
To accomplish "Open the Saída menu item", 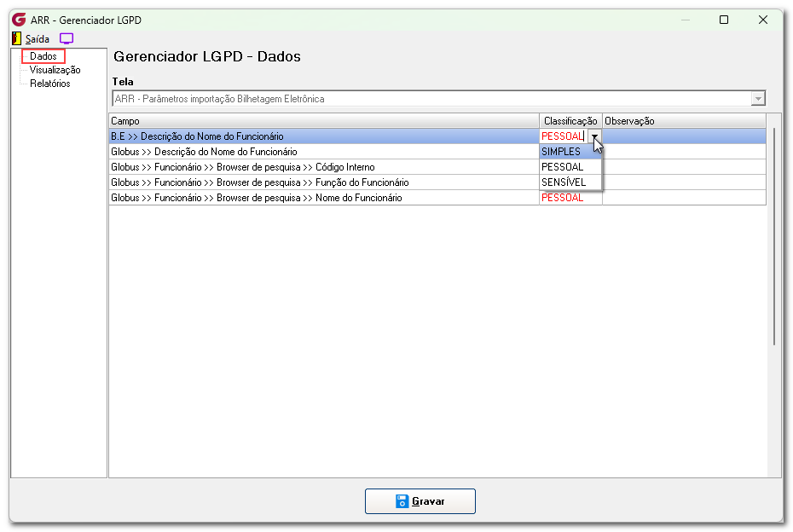I will click(38, 39).
